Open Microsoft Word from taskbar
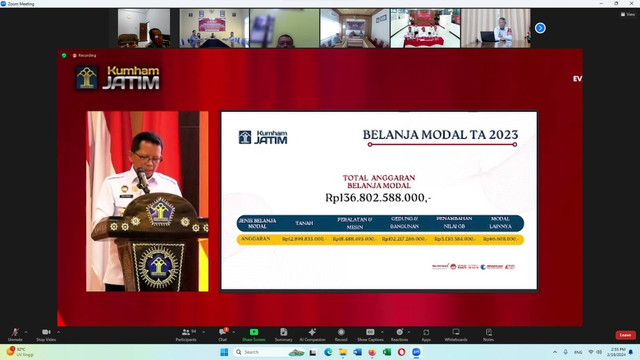The width and height of the screenshot is (640, 360). (x=358, y=352)
